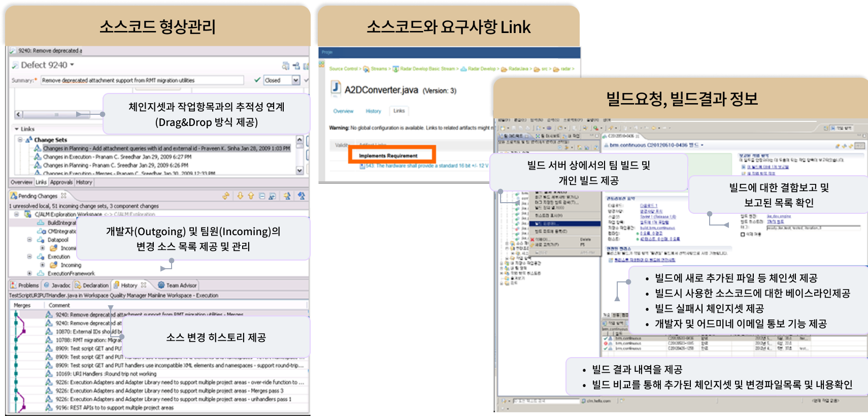The image size is (868, 416).
Task: Select history entry 9196: REST APIs row
Action: coord(110,407)
